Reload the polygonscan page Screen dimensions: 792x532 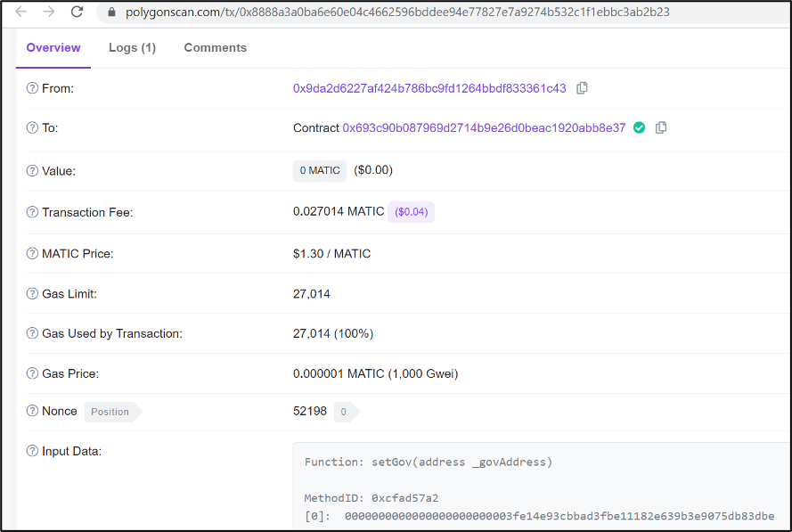77,12
